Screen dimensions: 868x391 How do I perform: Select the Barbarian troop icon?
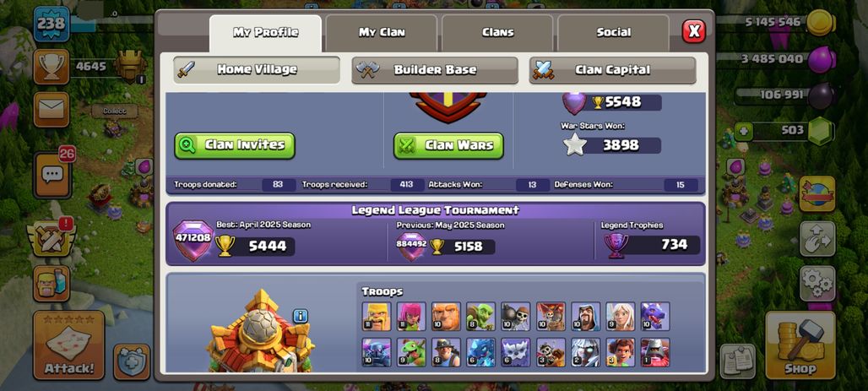pyautogui.click(x=377, y=316)
